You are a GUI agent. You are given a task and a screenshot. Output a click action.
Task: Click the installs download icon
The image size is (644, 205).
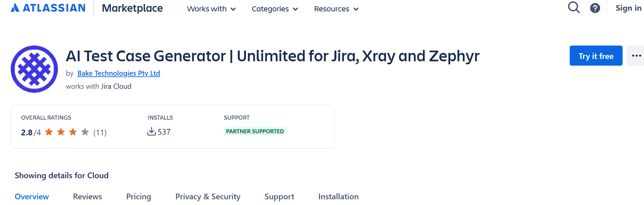pos(152,131)
